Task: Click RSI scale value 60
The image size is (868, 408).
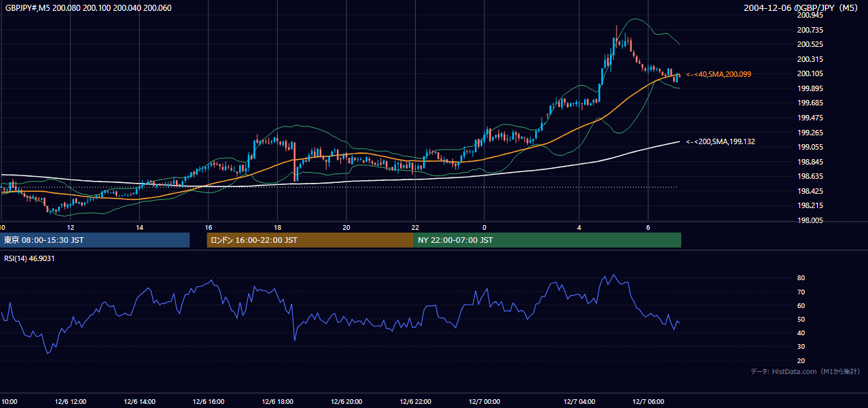Action: click(x=801, y=305)
